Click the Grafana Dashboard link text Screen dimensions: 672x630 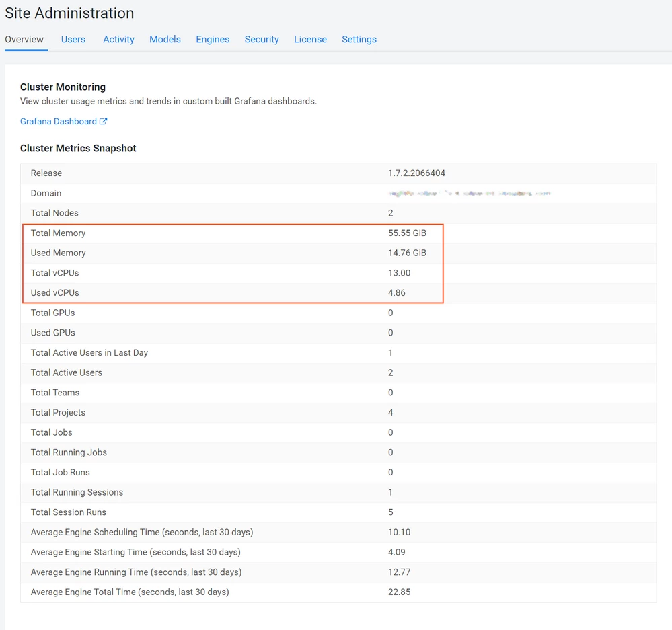(59, 122)
